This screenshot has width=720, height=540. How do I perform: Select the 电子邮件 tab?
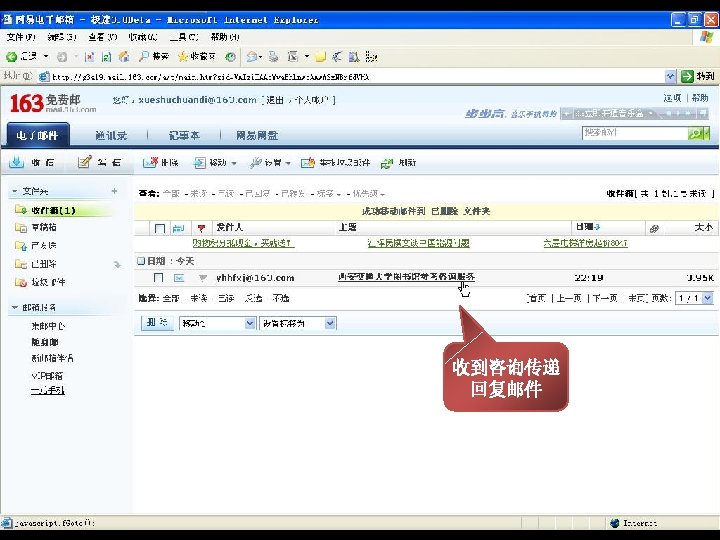click(38, 135)
